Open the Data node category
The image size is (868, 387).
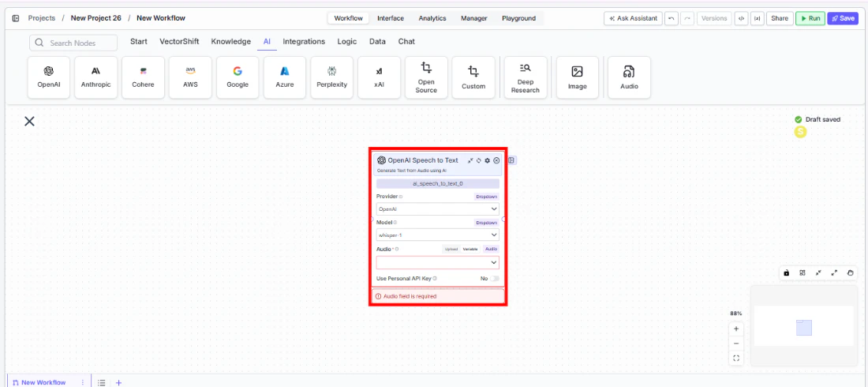click(377, 42)
